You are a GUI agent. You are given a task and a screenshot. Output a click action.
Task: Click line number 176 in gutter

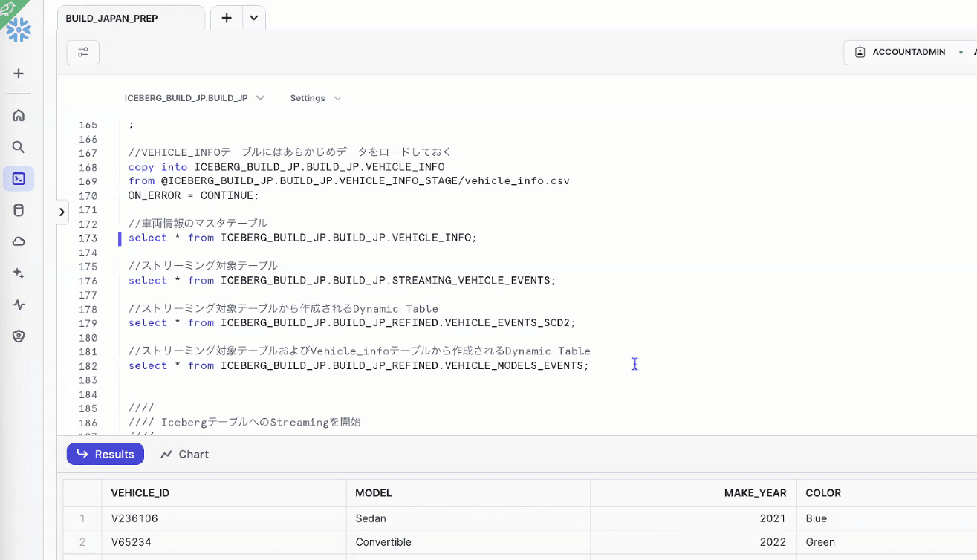tap(88, 281)
